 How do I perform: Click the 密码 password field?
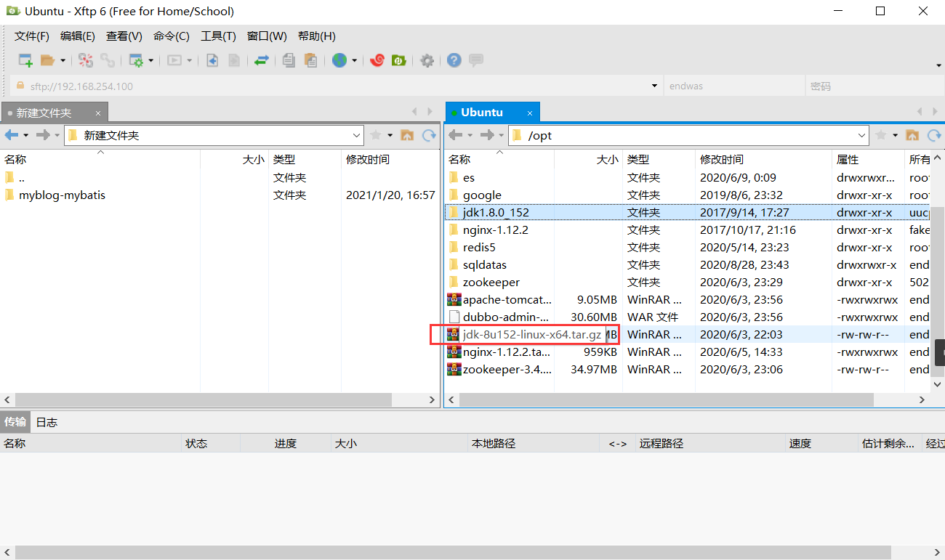pyautogui.click(x=874, y=86)
